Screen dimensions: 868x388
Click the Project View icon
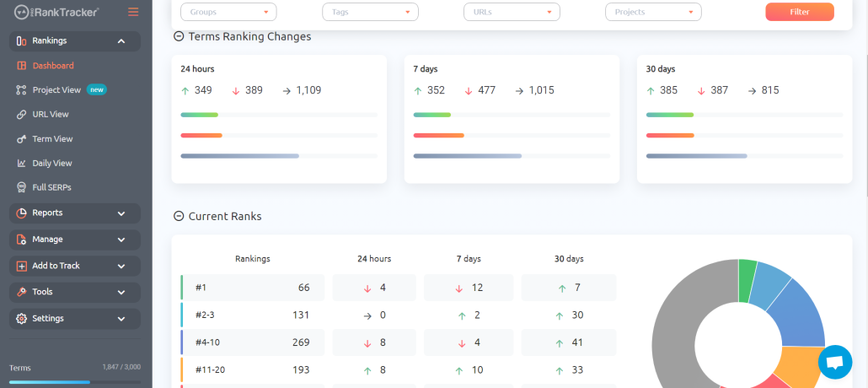[x=22, y=89]
